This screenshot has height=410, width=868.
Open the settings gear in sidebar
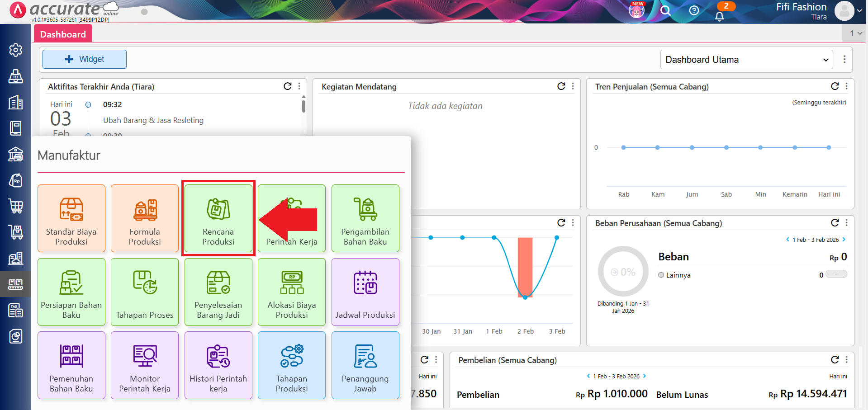point(16,50)
